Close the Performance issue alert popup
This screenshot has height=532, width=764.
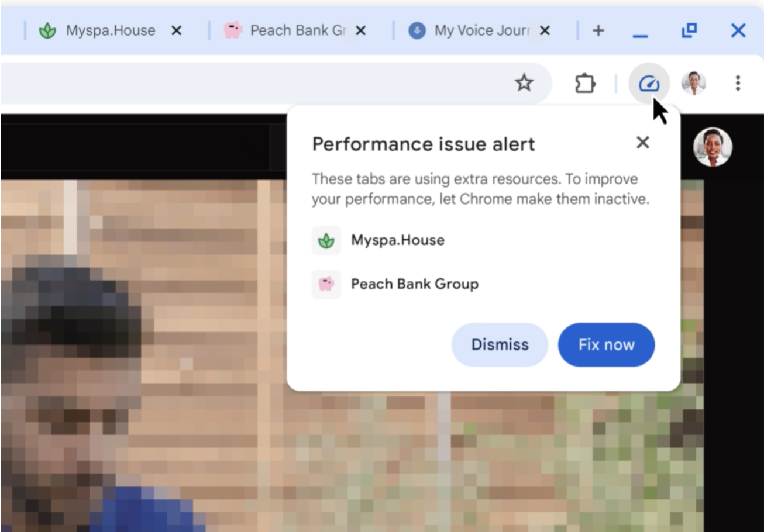(x=642, y=143)
